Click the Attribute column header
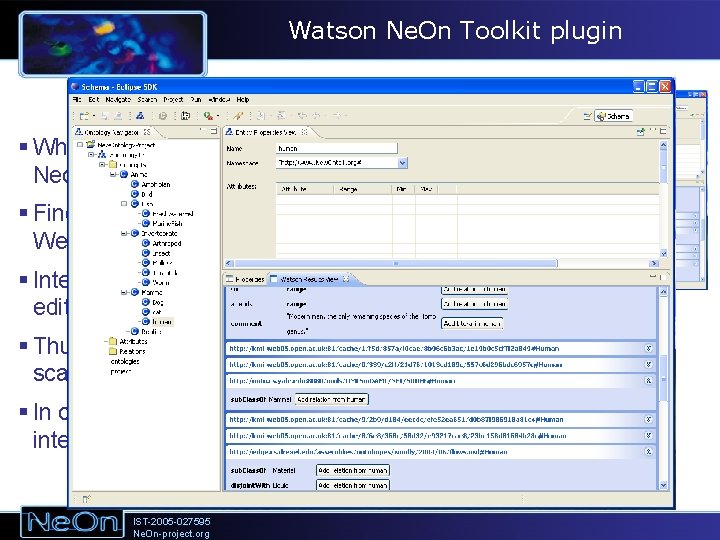The width and height of the screenshot is (720, 540). coord(304,189)
